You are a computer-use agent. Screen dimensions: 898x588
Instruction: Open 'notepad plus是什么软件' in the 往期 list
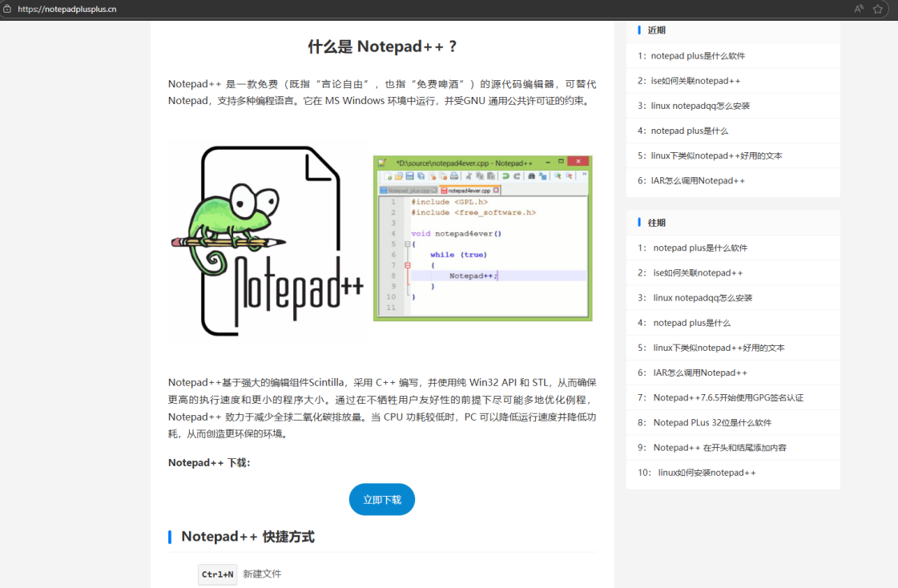coord(699,248)
